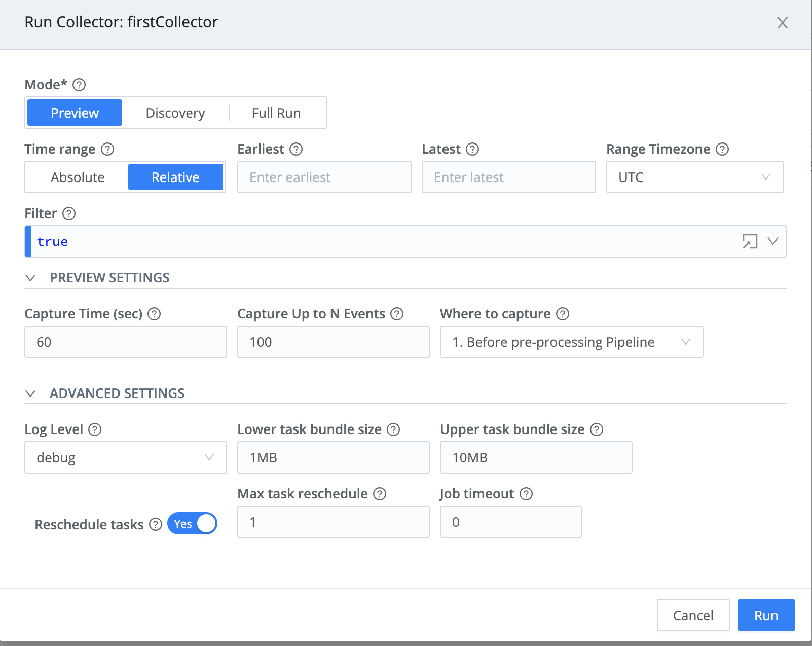The height and width of the screenshot is (646, 812).
Task: Open the filter expression popout editor icon
Action: pyautogui.click(x=750, y=242)
